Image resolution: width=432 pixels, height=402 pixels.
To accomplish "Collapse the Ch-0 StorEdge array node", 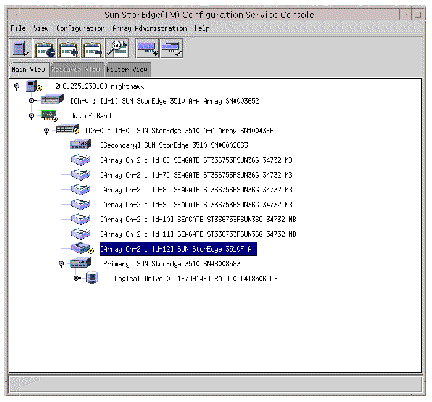I will click(x=47, y=131).
